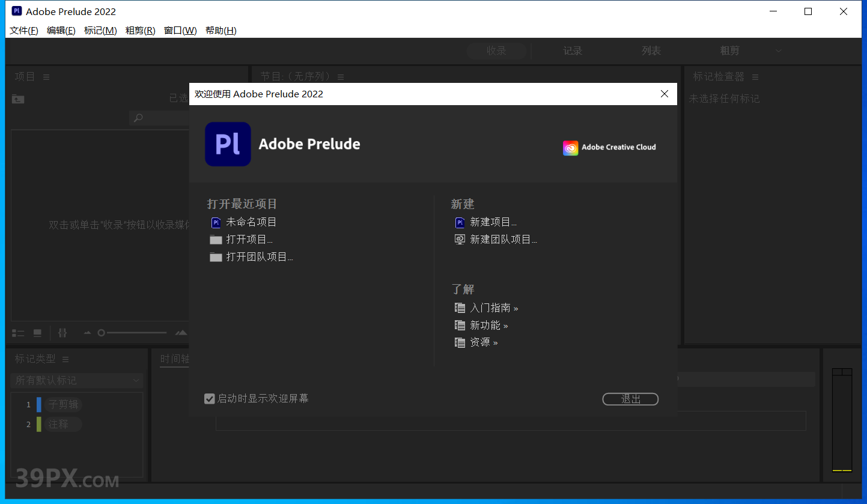Open the 项目 panel menu icon
The height and width of the screenshot is (504, 867).
46,77
